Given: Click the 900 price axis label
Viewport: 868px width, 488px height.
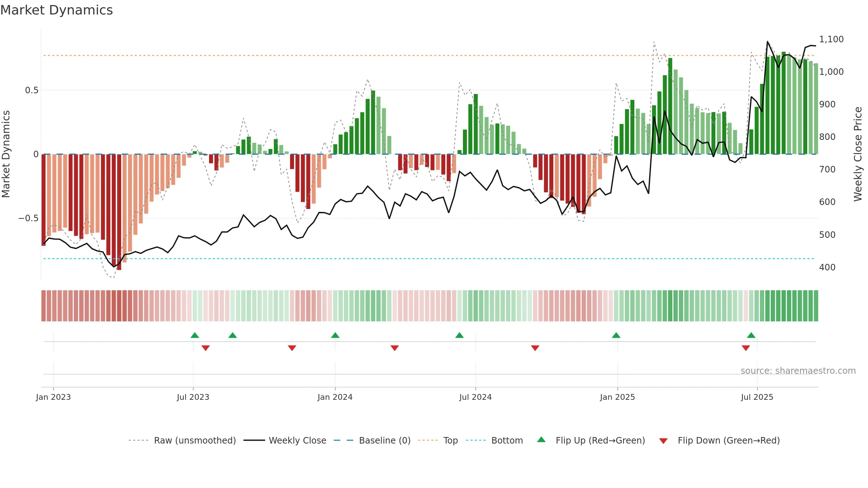Looking at the screenshot, I should point(827,104).
